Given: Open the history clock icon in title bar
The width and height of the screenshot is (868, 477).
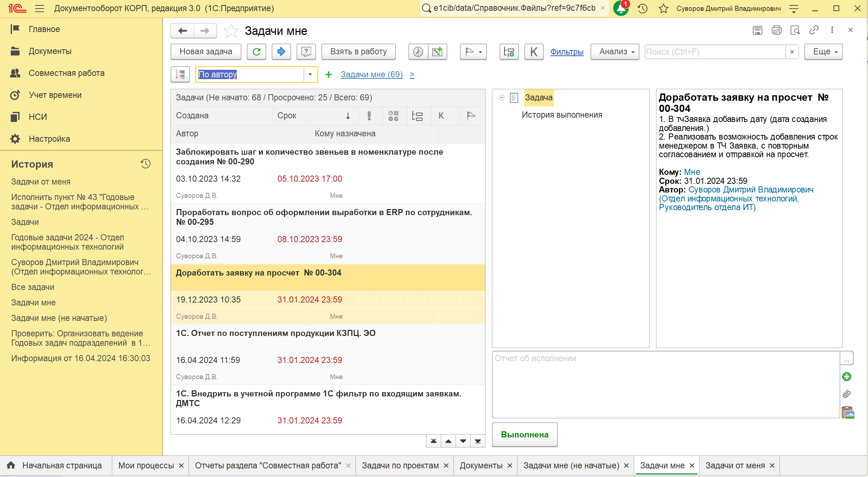Looking at the screenshot, I should click(x=643, y=9).
